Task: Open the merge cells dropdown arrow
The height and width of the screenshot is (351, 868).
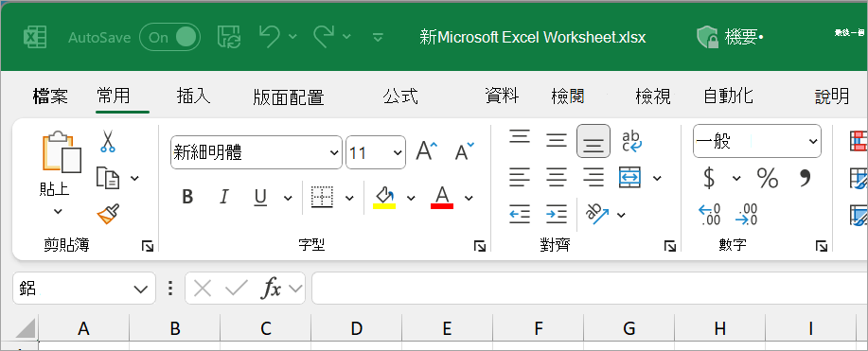Action: [657, 178]
